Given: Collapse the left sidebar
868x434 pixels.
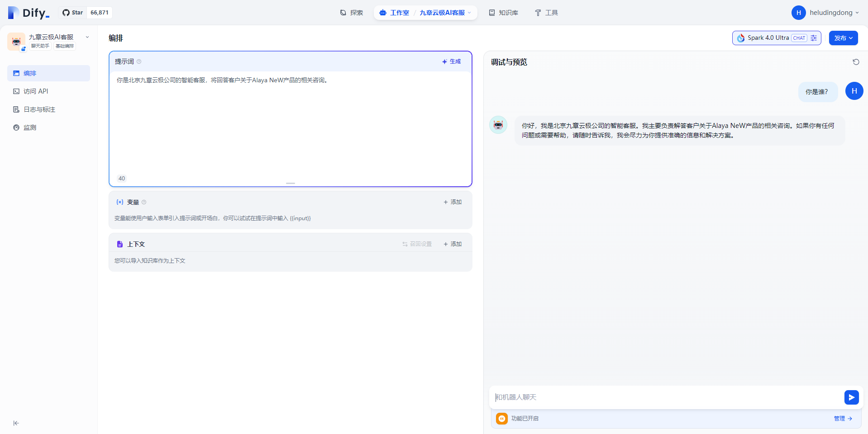Looking at the screenshot, I should coord(16,423).
